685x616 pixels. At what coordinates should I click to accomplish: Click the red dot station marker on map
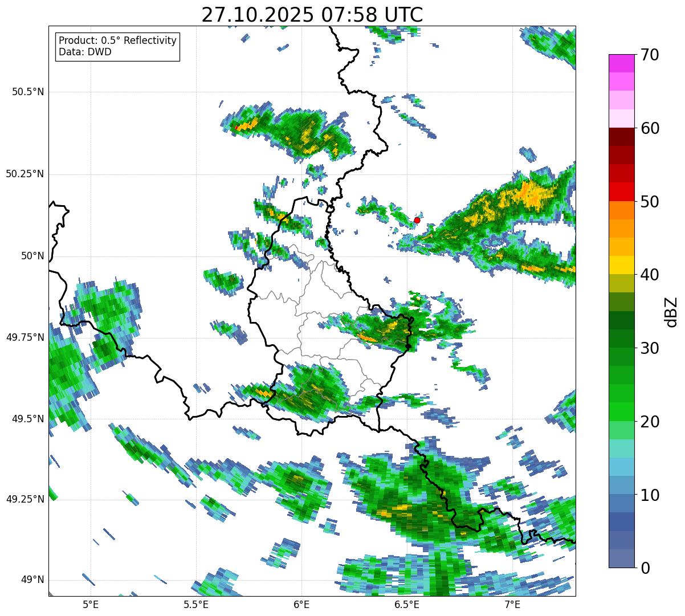[x=417, y=220]
